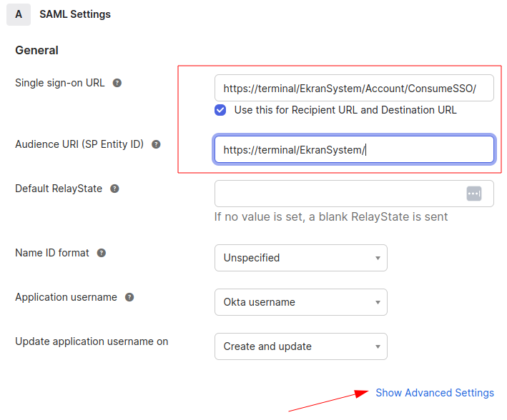This screenshot has height=420, width=507.
Task: Click the "A" step badge beside SAML Settings
Action: pos(19,14)
